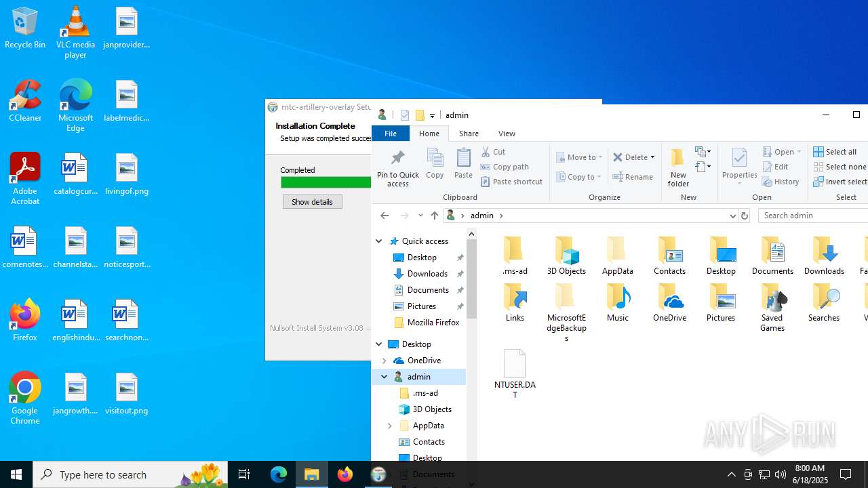Select the NTUSER.DAT file
This screenshot has height=488, width=868.
coord(515,374)
